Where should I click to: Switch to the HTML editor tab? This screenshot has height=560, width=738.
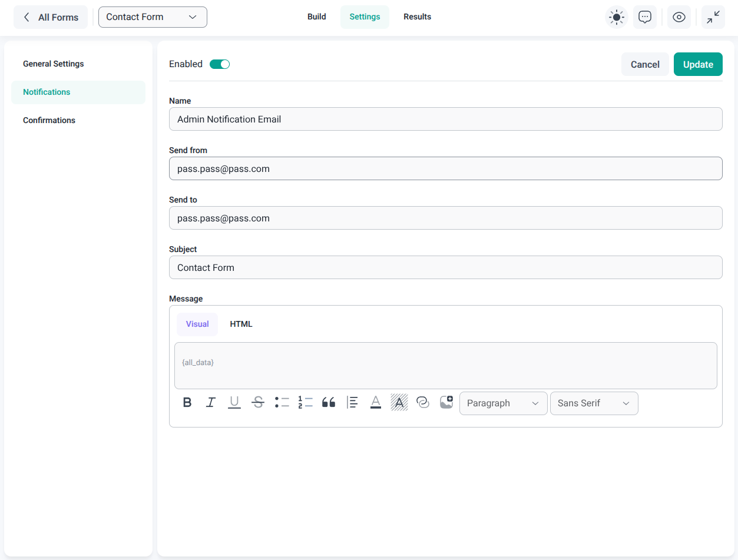click(241, 324)
